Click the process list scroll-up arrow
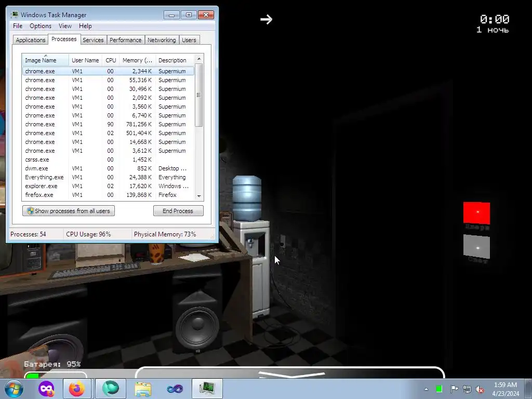The image size is (532, 399). point(199,59)
